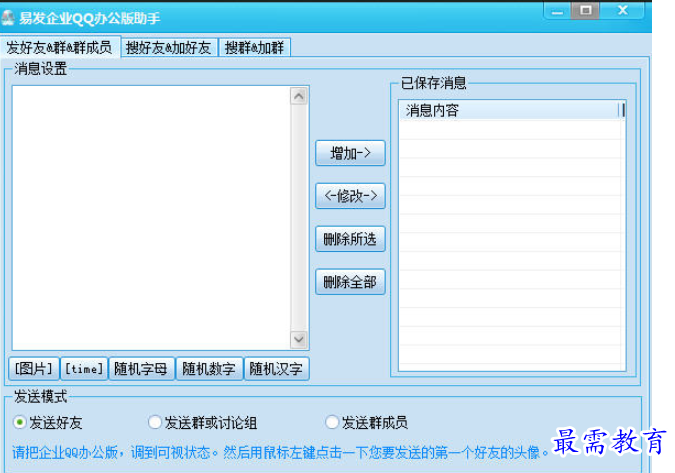Insert 随机字母 into message
Screen dimensions: 675x473
point(142,369)
